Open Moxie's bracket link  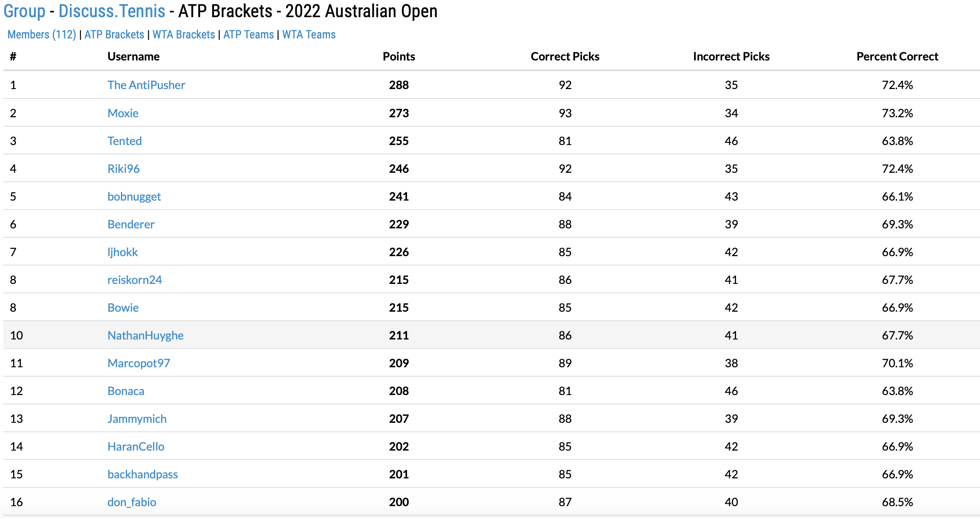(x=123, y=113)
